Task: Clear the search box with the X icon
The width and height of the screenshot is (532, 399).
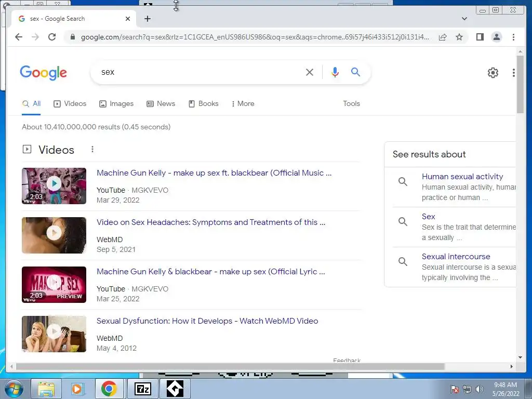Action: click(x=310, y=72)
